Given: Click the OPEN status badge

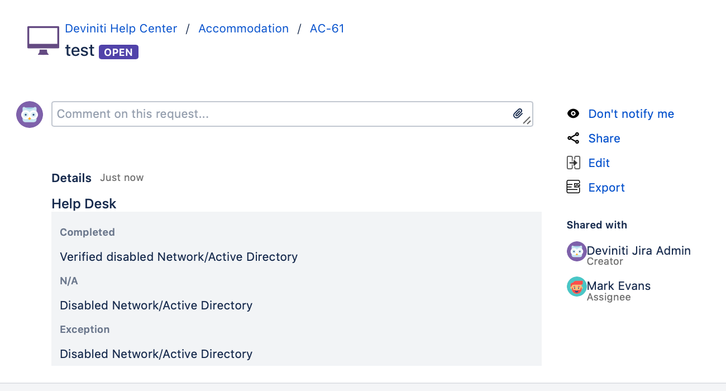Looking at the screenshot, I should (x=119, y=52).
